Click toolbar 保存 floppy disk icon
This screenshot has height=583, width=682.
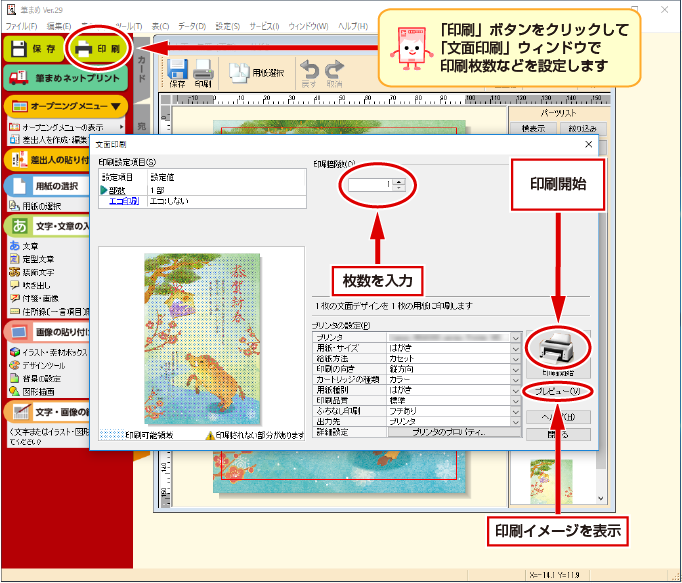(177, 74)
